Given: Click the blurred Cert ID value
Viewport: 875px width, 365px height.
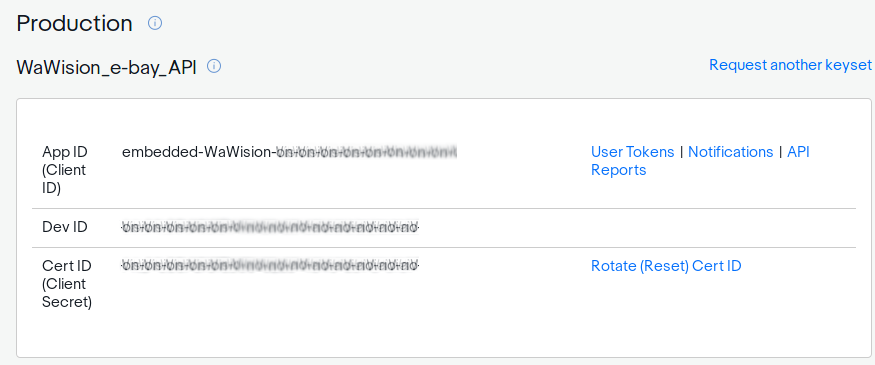Looking at the screenshot, I should pyautogui.click(x=270, y=266).
